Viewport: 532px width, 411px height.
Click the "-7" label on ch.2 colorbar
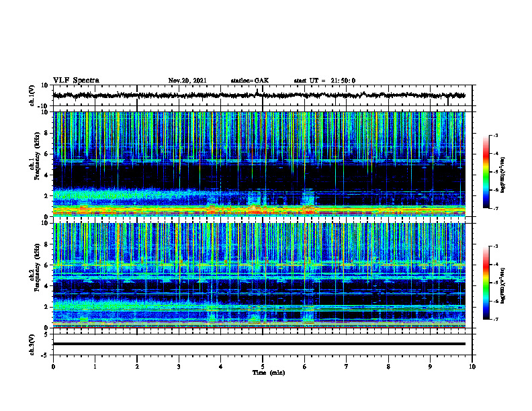coord(496,319)
